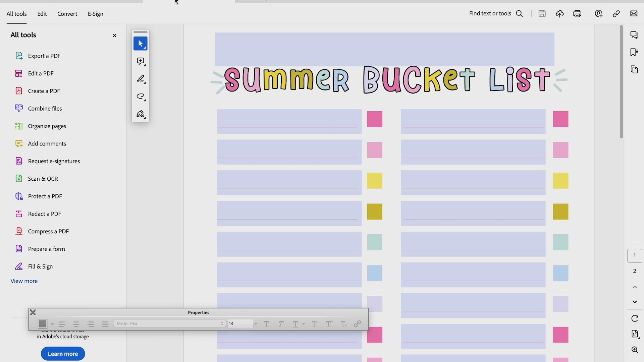The width and height of the screenshot is (644, 362).
Task: Open the Prepare a form tool
Action: click(46, 249)
